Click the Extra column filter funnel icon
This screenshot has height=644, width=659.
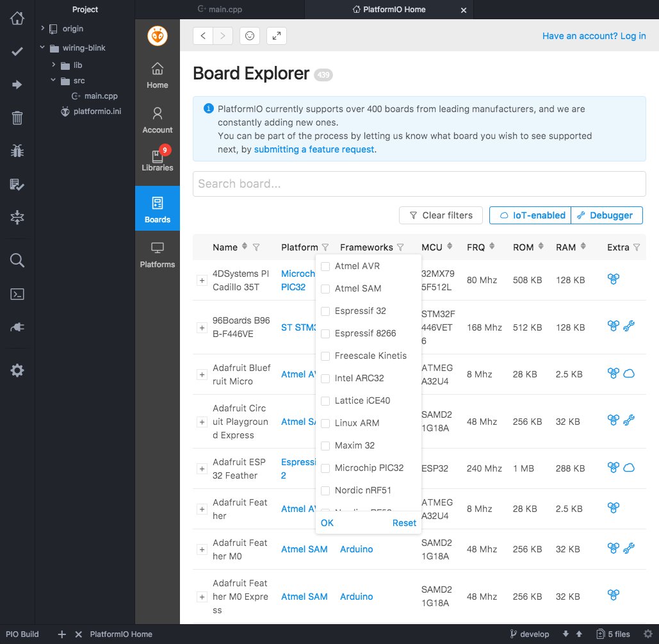coord(637,247)
